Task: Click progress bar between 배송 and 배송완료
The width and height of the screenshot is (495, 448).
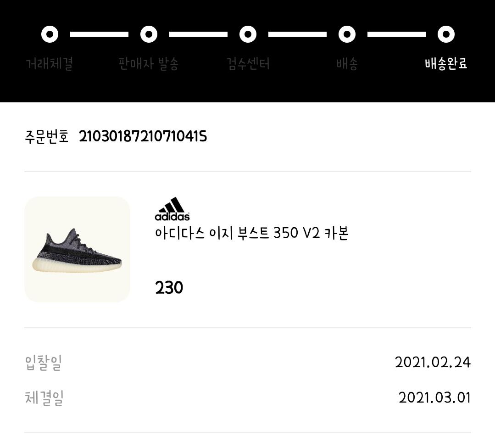Action: tap(396, 34)
